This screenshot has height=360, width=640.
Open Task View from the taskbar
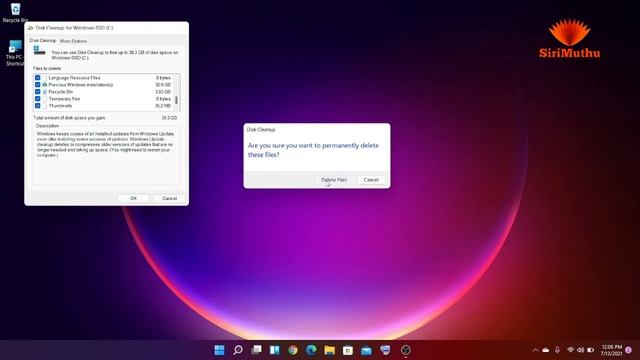point(256,350)
